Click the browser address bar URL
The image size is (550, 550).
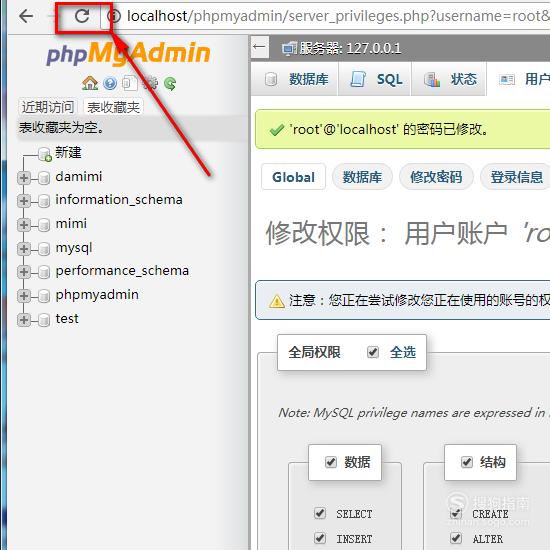click(337, 16)
